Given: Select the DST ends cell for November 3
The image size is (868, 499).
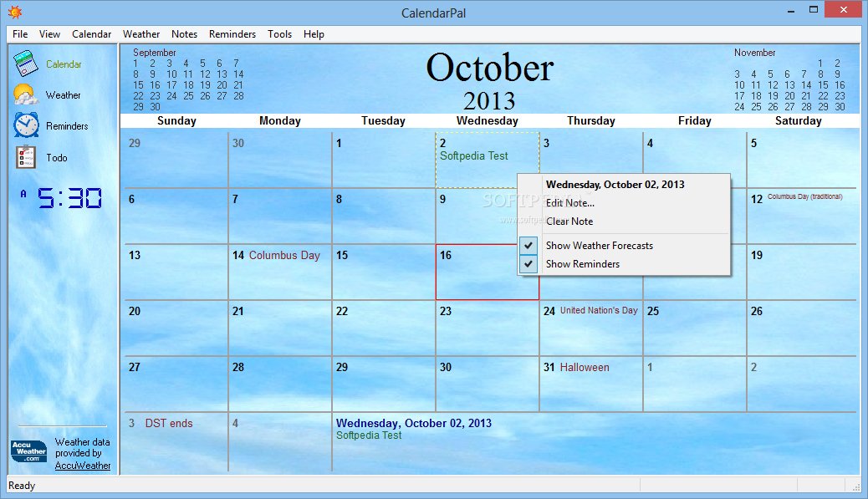Looking at the screenshot, I should click(176, 441).
